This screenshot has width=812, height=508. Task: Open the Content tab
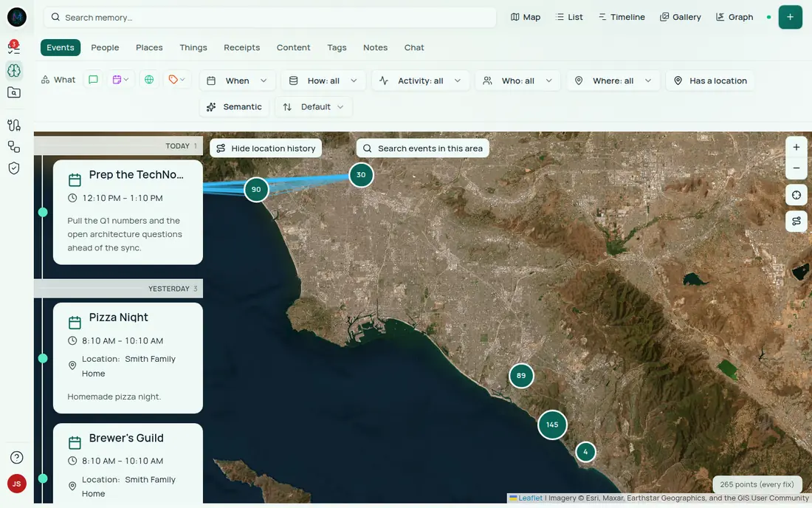tap(293, 47)
